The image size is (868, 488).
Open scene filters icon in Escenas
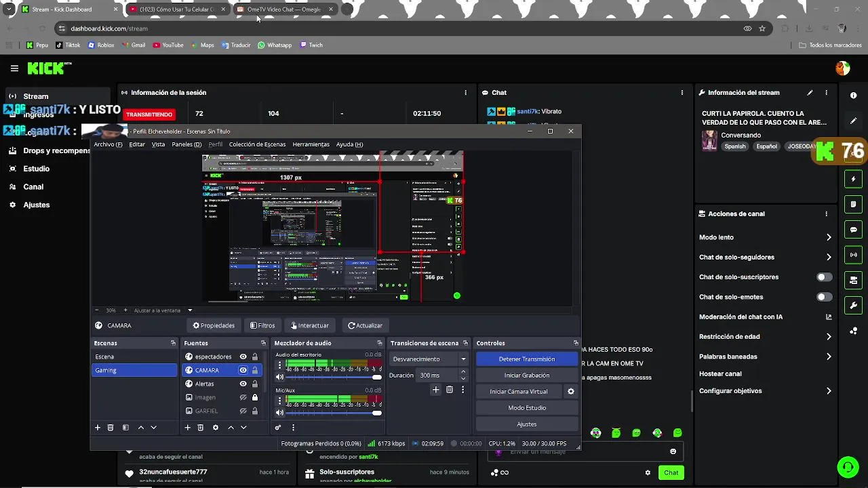coord(125,428)
